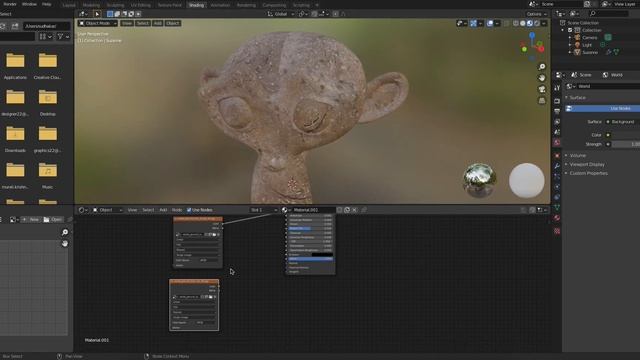Viewport: 640px width, 360px height.
Task: Open the world properties tab
Action: click(557, 142)
